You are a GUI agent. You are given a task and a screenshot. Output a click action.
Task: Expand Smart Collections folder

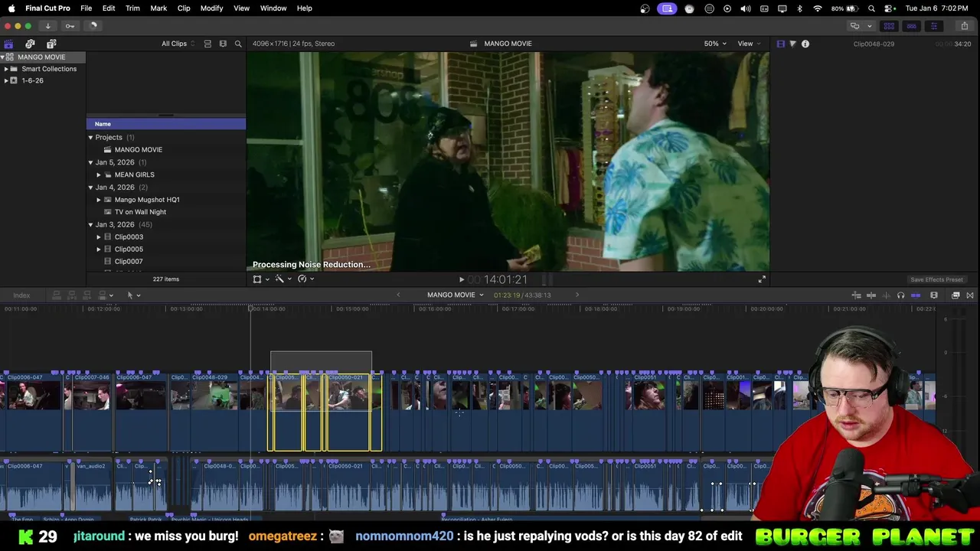pos(6,69)
